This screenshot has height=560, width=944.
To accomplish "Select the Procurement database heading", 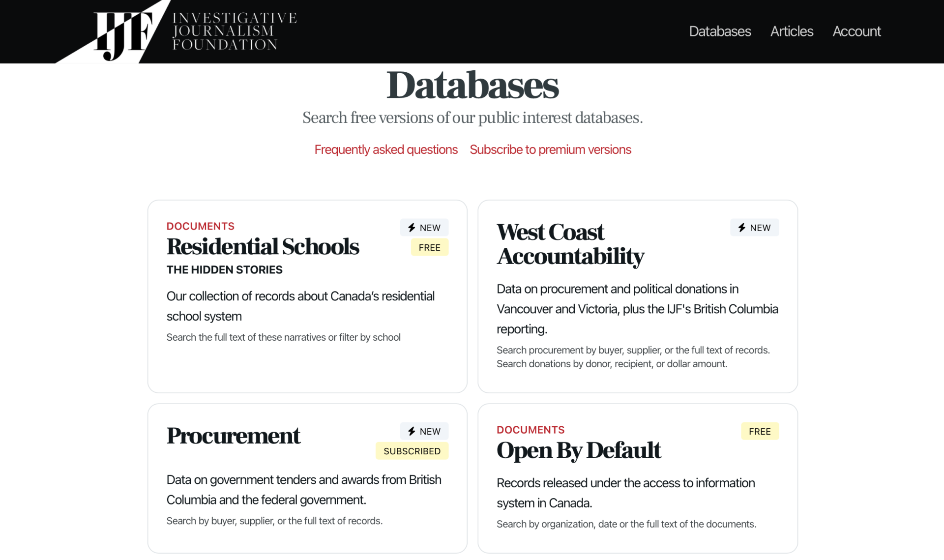I will (233, 436).
